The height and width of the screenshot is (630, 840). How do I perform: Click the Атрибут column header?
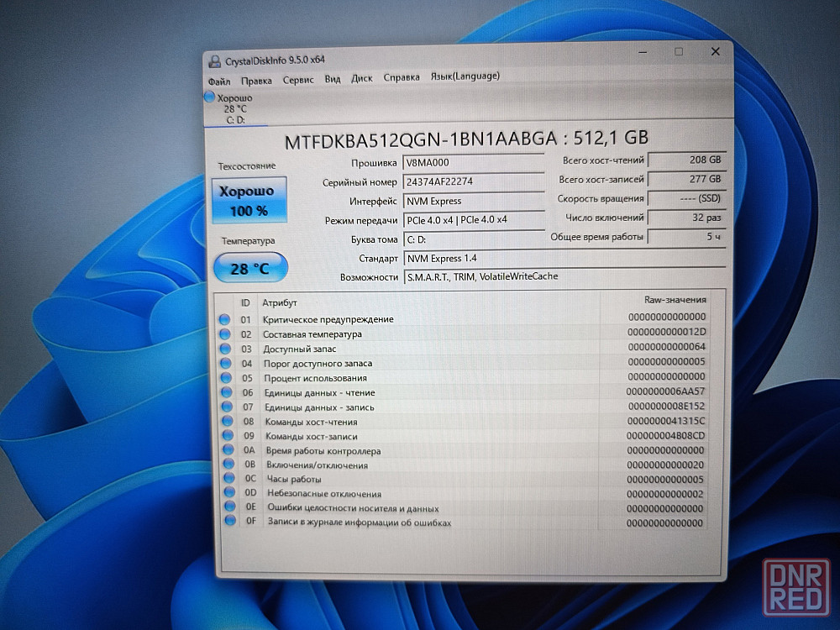280,302
